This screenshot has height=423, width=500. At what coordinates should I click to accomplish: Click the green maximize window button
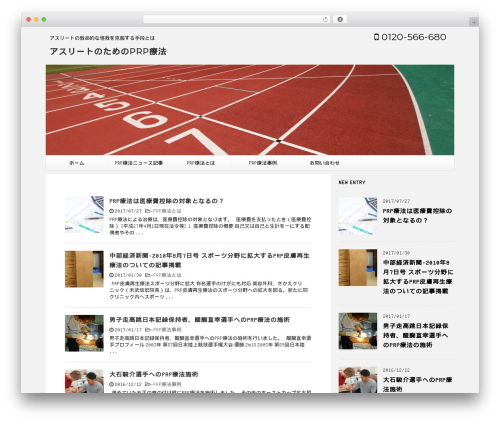coord(44,20)
